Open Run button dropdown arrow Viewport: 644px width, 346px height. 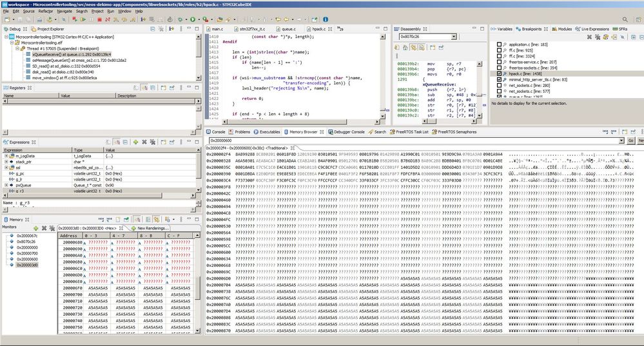199,19
